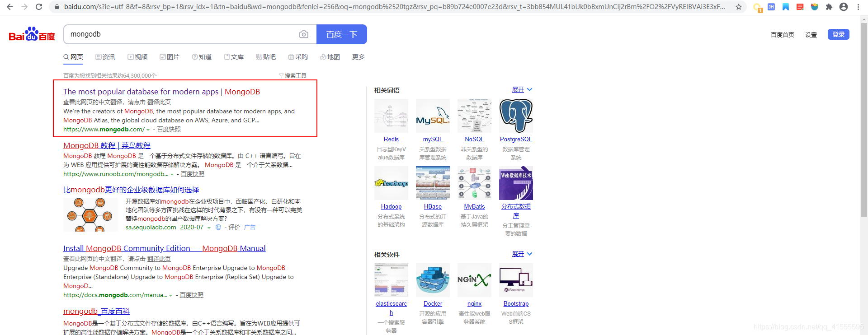Click the PostgreSQL elephant thumbnail
This screenshot has width=868, height=335.
pyautogui.click(x=516, y=116)
